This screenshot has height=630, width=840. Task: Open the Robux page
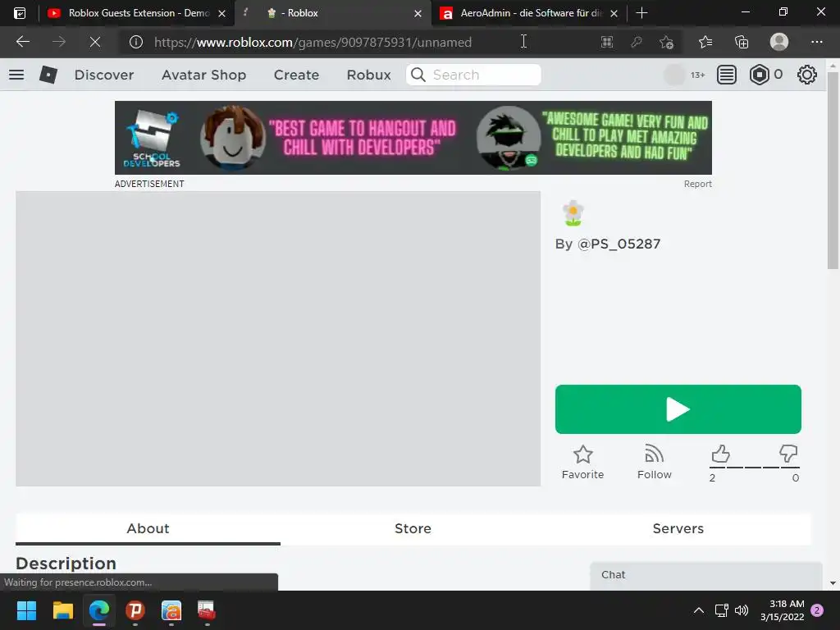(368, 75)
